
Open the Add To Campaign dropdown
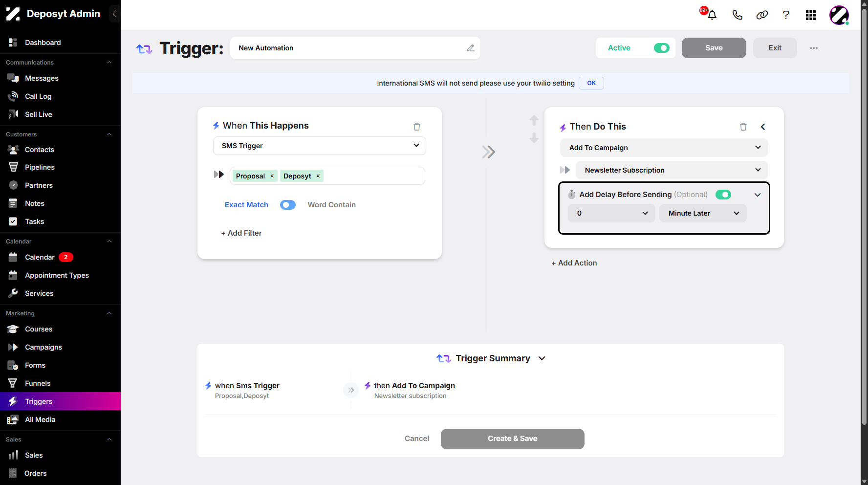point(664,148)
